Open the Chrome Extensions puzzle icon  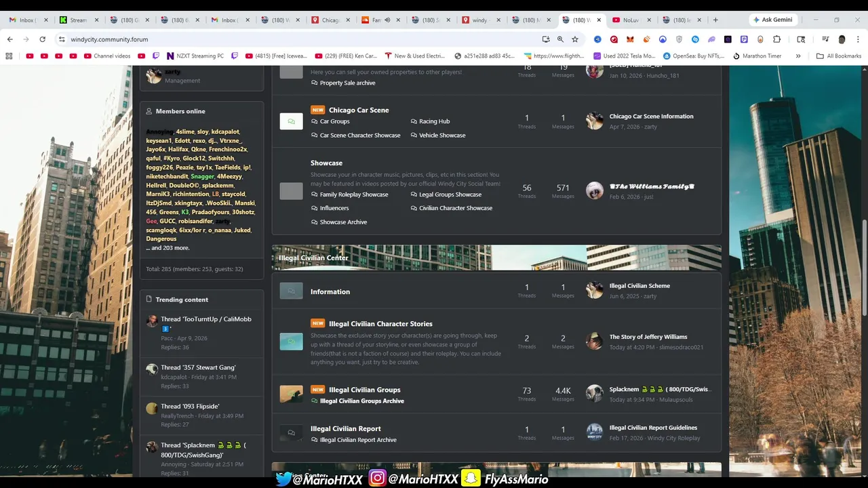777,39
